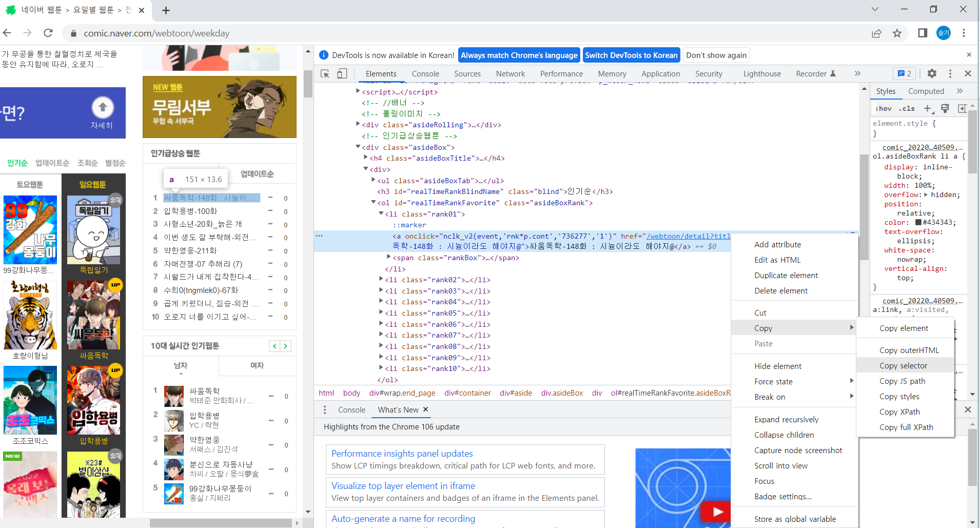Viewport: 980px width, 528px height.
Task: Open the issues counter showing 2
Action: (904, 73)
